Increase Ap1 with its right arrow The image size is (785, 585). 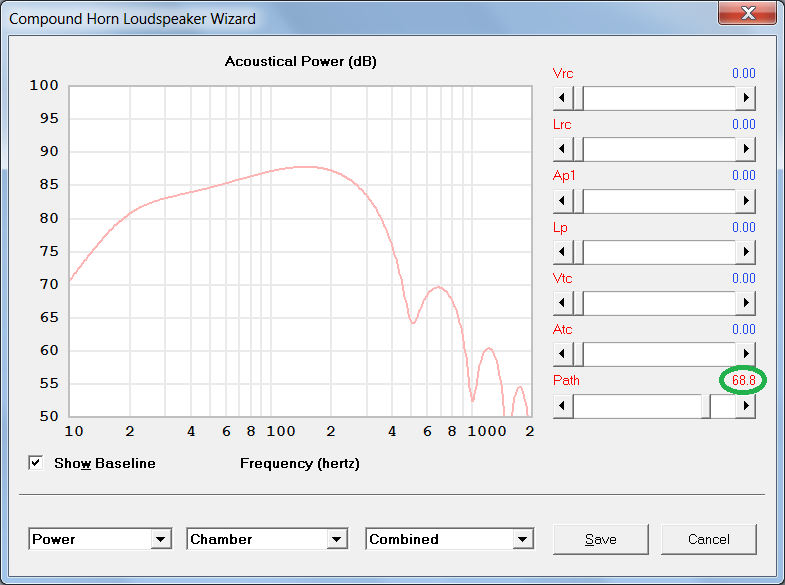745,201
